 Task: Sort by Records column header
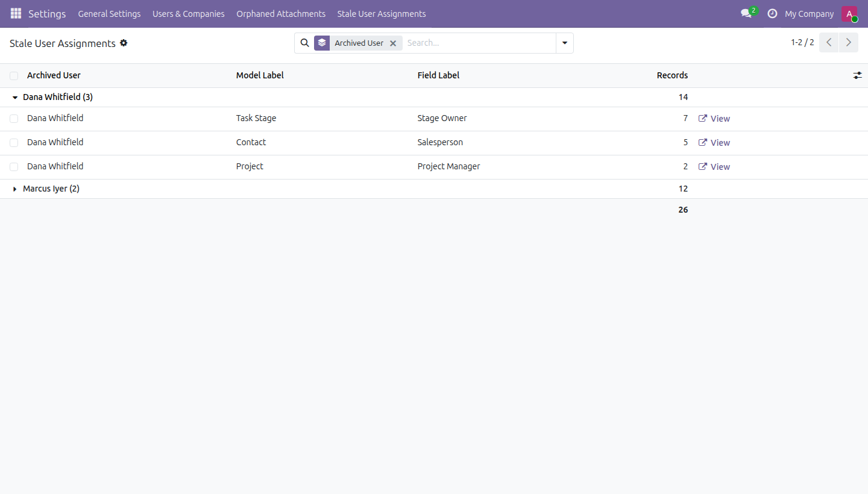[672, 75]
